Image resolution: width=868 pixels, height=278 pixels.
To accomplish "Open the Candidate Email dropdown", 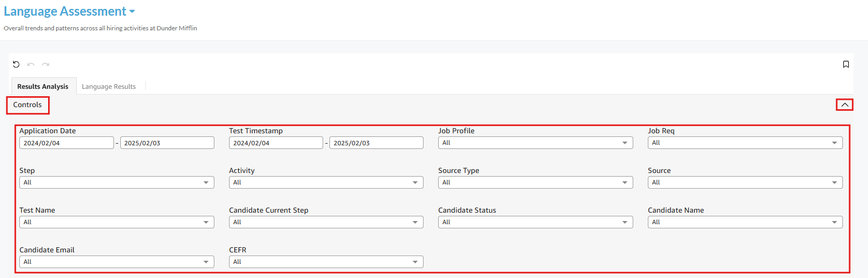I will [117, 262].
